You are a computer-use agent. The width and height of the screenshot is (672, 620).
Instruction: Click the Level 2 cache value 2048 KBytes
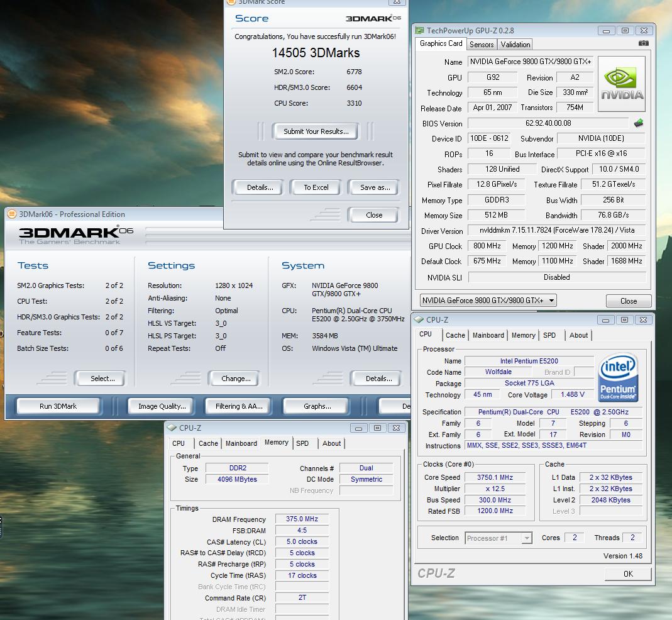(611, 500)
